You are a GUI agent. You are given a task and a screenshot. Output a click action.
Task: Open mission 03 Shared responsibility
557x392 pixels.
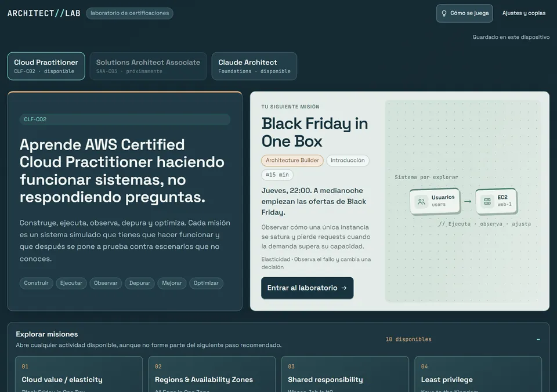[345, 374]
